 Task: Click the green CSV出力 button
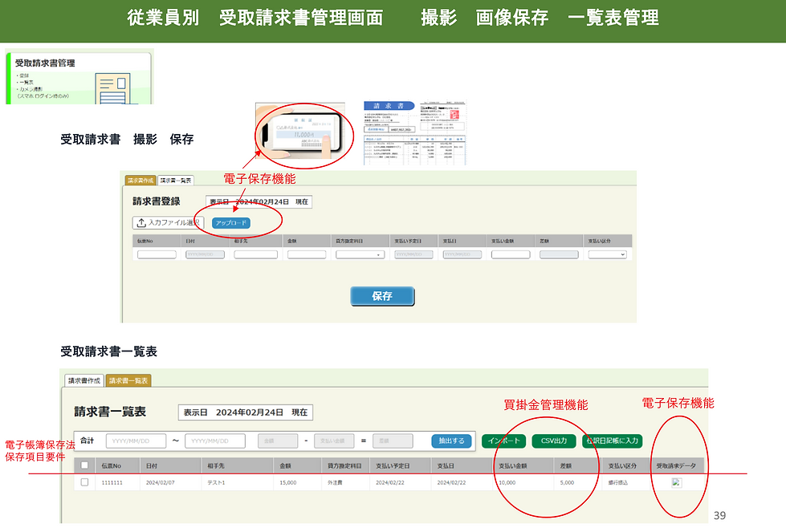click(x=554, y=441)
